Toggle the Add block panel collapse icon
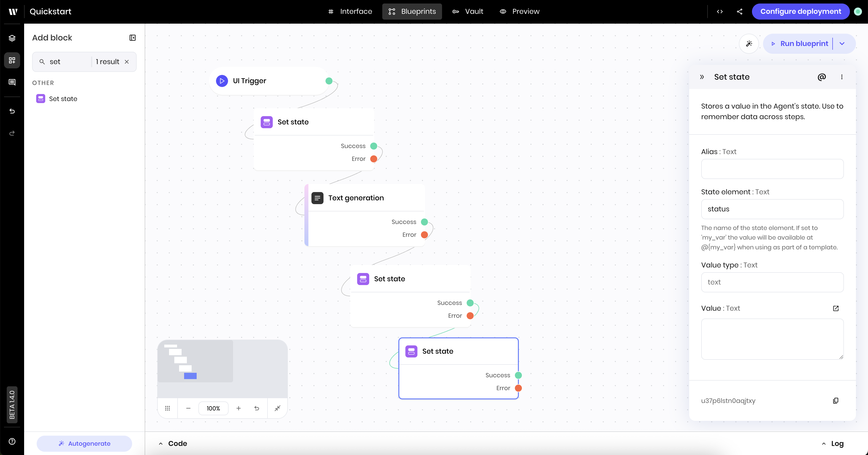This screenshot has height=455, width=868. [132, 38]
